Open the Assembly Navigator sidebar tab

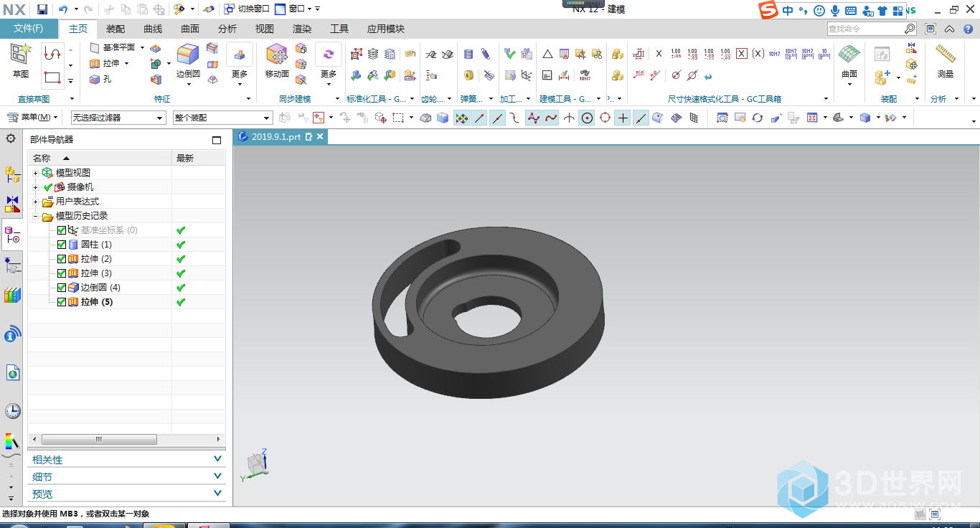[12, 173]
